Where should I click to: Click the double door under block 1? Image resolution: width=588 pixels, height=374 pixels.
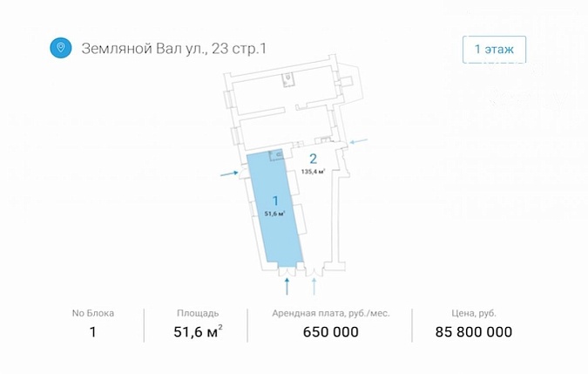point(287,272)
